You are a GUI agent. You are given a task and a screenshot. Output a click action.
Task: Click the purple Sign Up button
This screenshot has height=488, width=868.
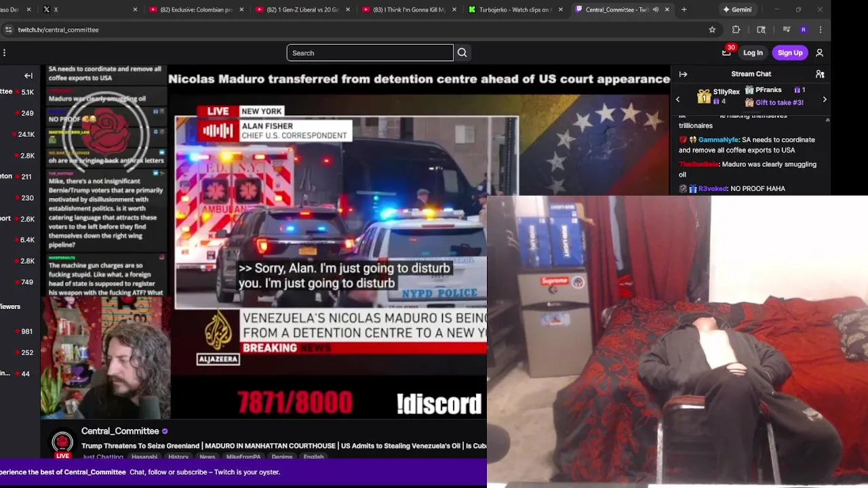(x=790, y=53)
